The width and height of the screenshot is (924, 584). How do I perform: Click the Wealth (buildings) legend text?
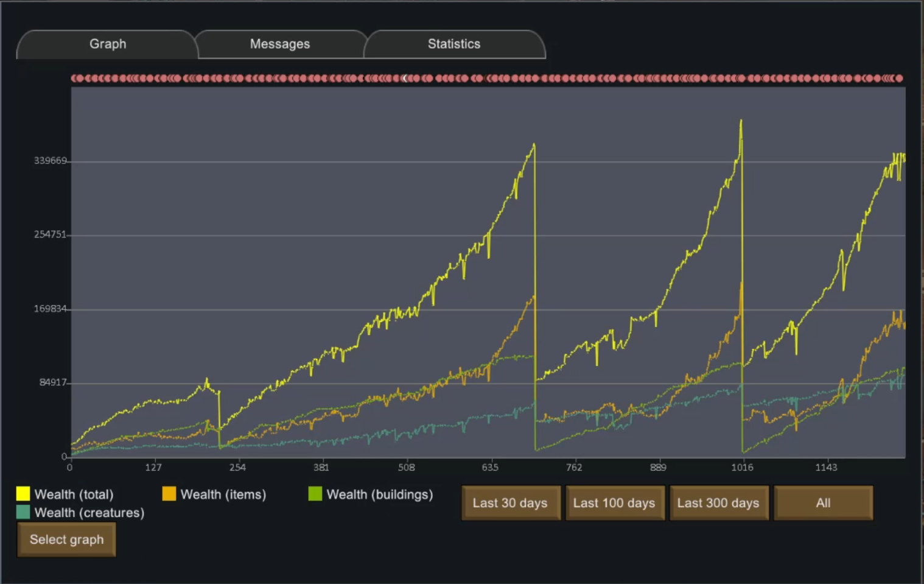(380, 494)
